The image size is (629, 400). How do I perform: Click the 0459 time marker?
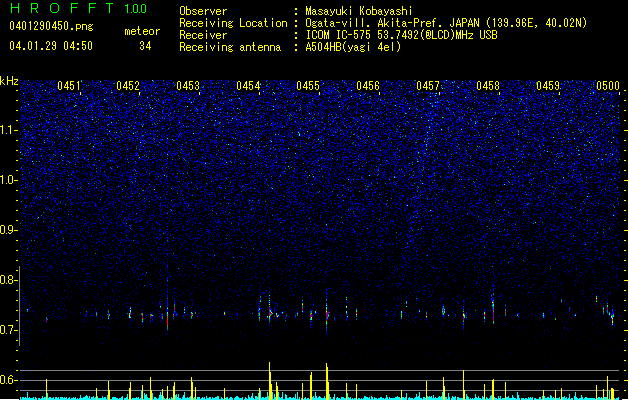pyautogui.click(x=548, y=85)
